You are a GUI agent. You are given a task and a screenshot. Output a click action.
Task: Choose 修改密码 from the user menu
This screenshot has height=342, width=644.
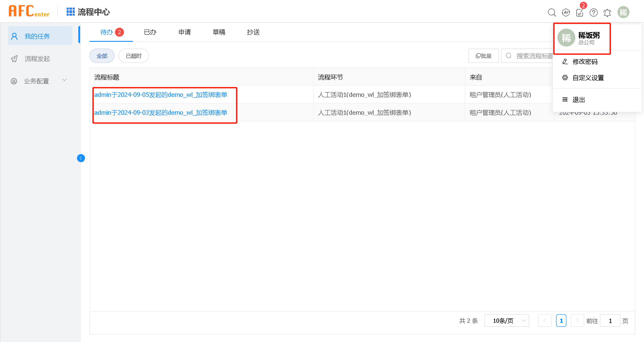(585, 62)
